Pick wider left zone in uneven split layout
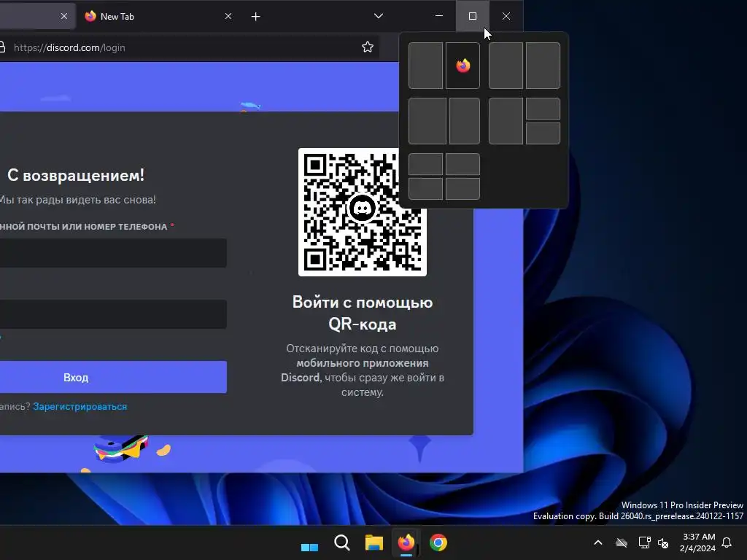747x560 pixels. coord(427,121)
